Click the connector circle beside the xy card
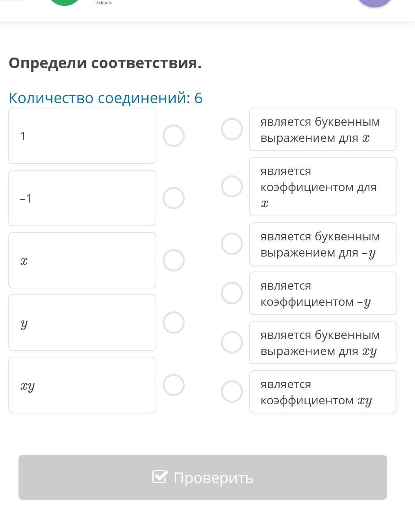 click(174, 385)
